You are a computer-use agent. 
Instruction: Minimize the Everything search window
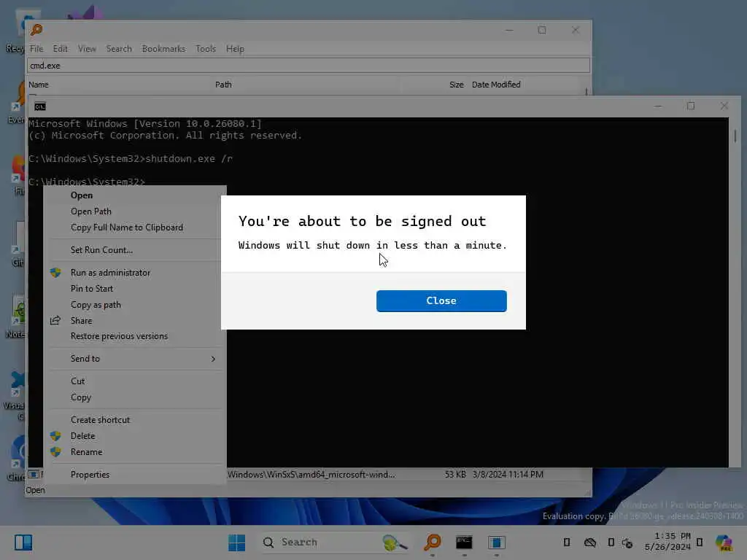pos(509,30)
